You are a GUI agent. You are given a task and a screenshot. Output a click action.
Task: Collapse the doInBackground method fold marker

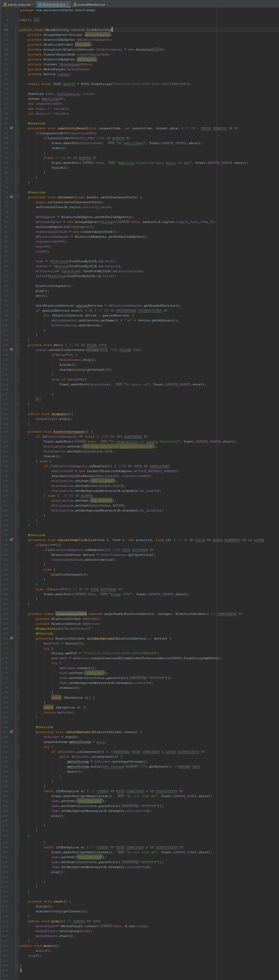coord(18,638)
